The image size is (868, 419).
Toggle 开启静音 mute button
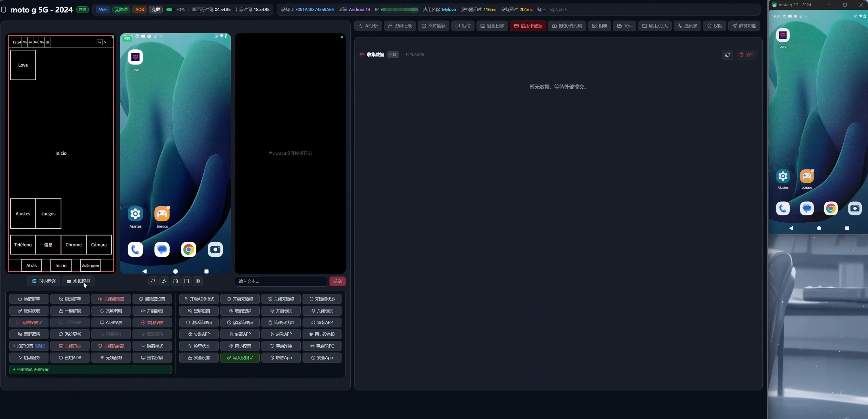(x=152, y=311)
